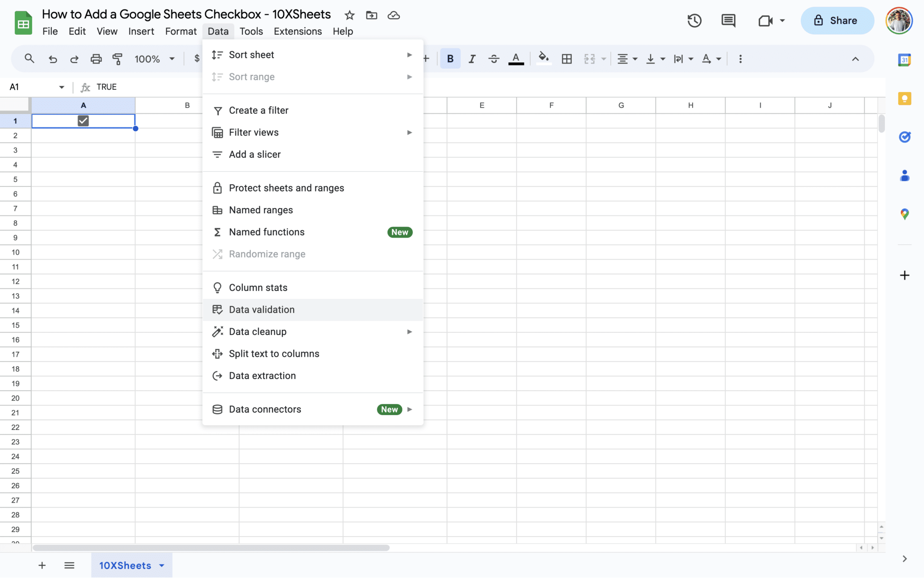Open Google Keep in side panel
The width and height of the screenshot is (924, 578).
[905, 98]
